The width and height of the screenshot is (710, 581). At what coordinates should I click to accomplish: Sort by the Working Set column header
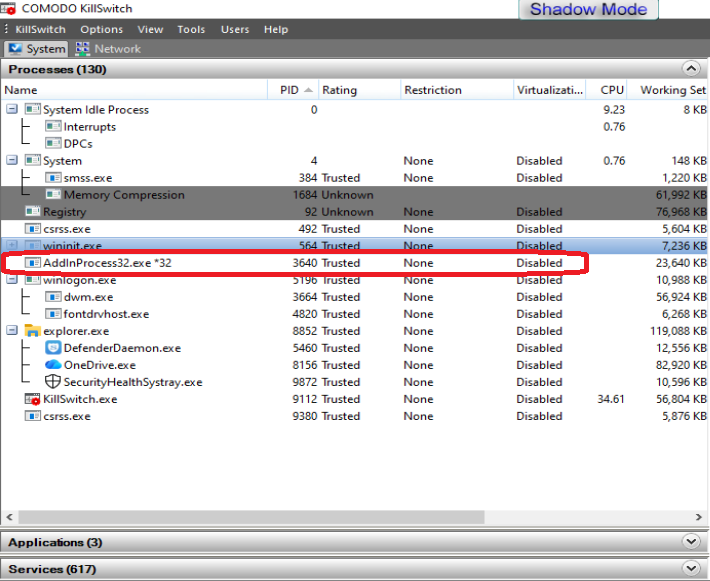pyautogui.click(x=668, y=90)
